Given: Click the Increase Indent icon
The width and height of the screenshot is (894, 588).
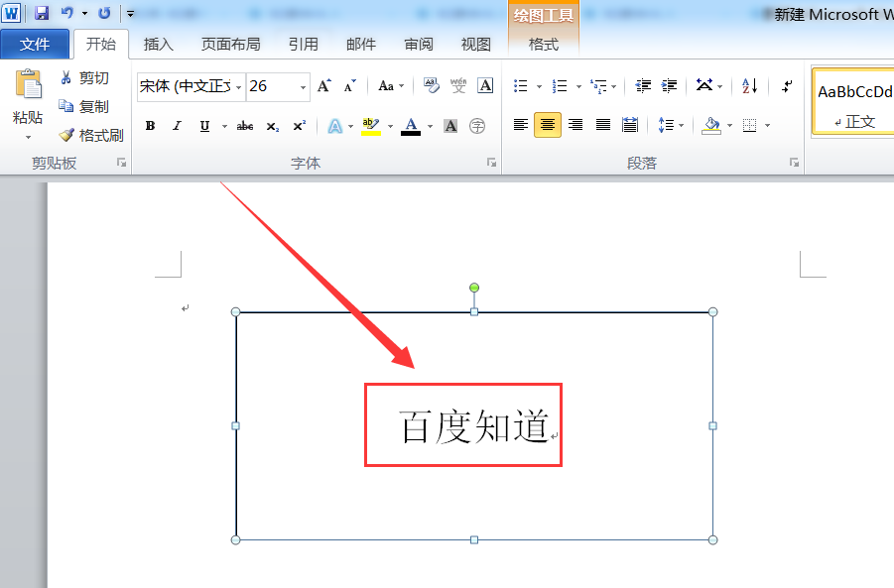Looking at the screenshot, I should (x=670, y=86).
